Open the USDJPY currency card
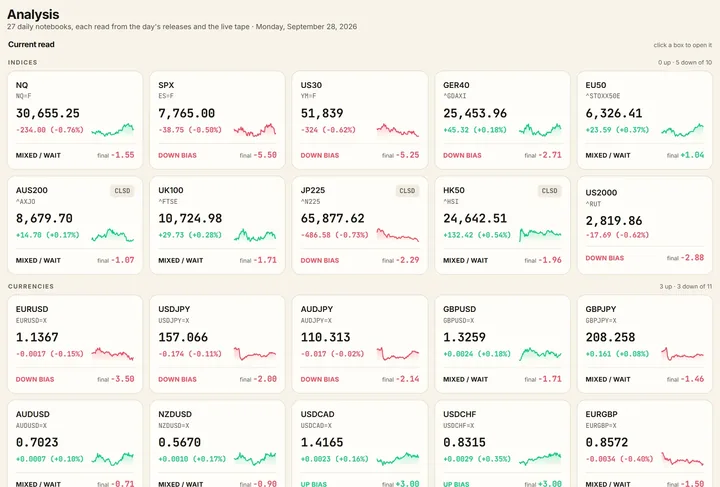The width and height of the screenshot is (720, 487). pos(217,344)
